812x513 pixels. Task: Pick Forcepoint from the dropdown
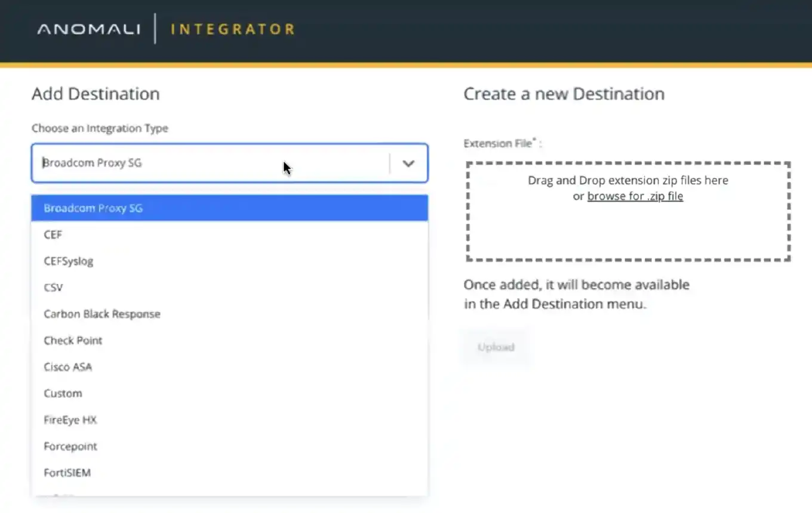tap(230, 446)
